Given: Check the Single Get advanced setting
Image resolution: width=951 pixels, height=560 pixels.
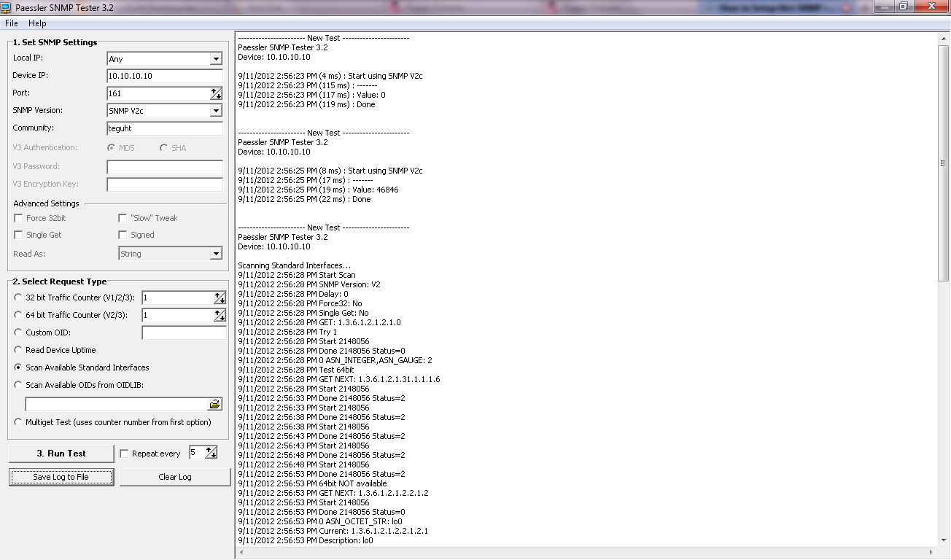Looking at the screenshot, I should (x=18, y=235).
